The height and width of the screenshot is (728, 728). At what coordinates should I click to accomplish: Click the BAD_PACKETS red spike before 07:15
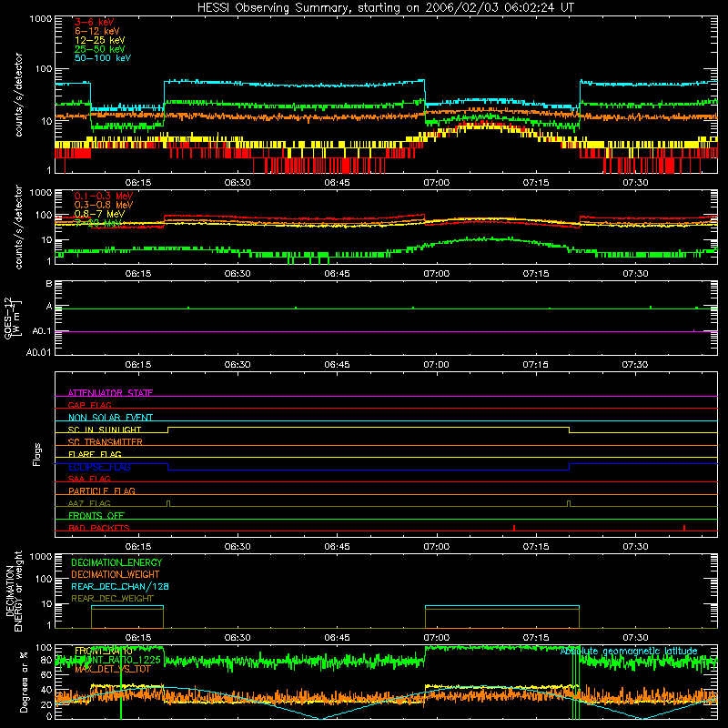[x=514, y=528]
